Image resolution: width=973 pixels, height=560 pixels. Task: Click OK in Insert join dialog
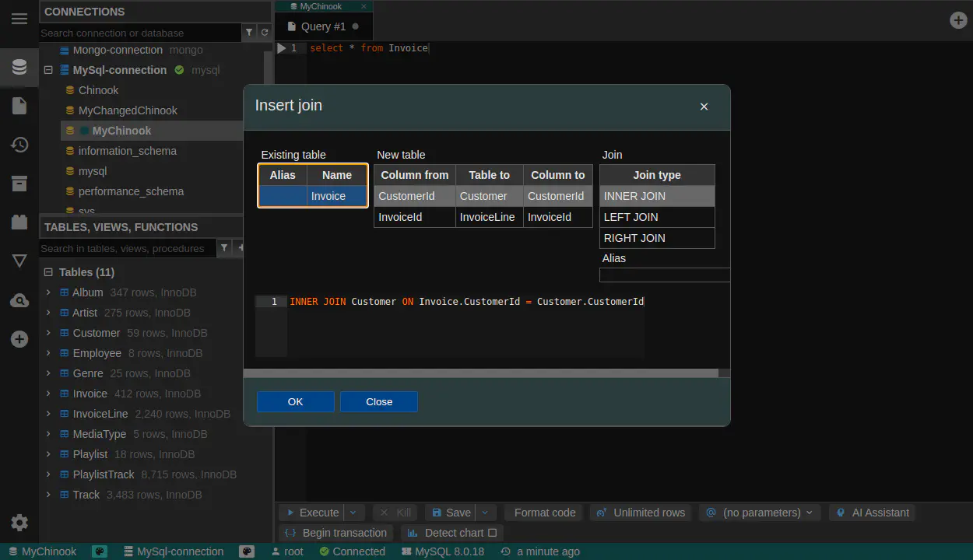[295, 401]
